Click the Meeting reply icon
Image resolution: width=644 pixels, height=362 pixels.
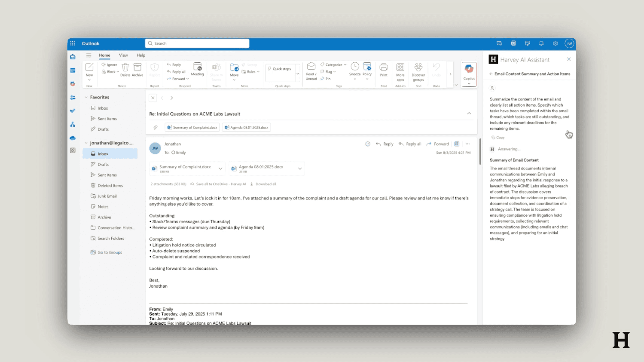[197, 67]
